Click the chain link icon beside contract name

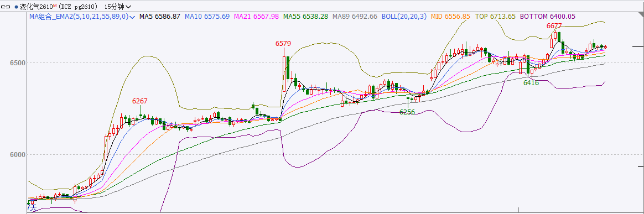click(x=6, y=7)
